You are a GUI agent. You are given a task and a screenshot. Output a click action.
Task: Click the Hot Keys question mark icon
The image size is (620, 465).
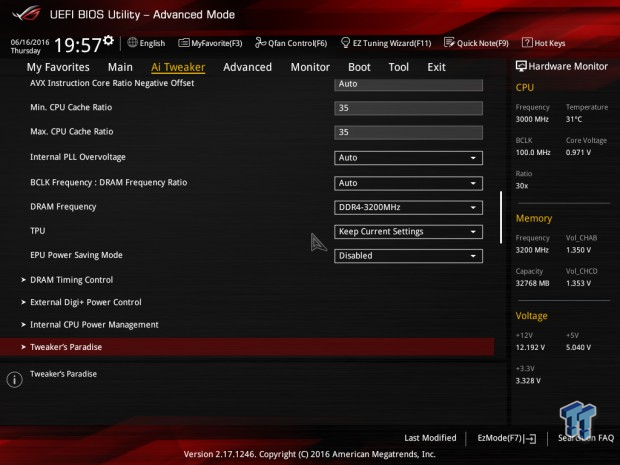tap(527, 42)
